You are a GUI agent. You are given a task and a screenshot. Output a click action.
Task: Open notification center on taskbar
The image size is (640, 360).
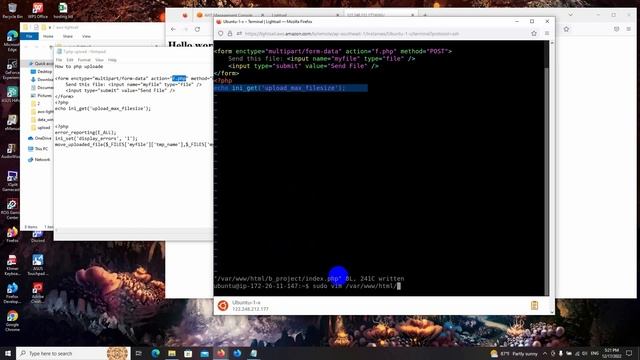coord(629,353)
